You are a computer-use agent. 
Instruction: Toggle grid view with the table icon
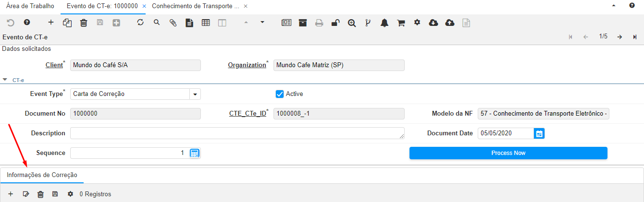(x=206, y=23)
